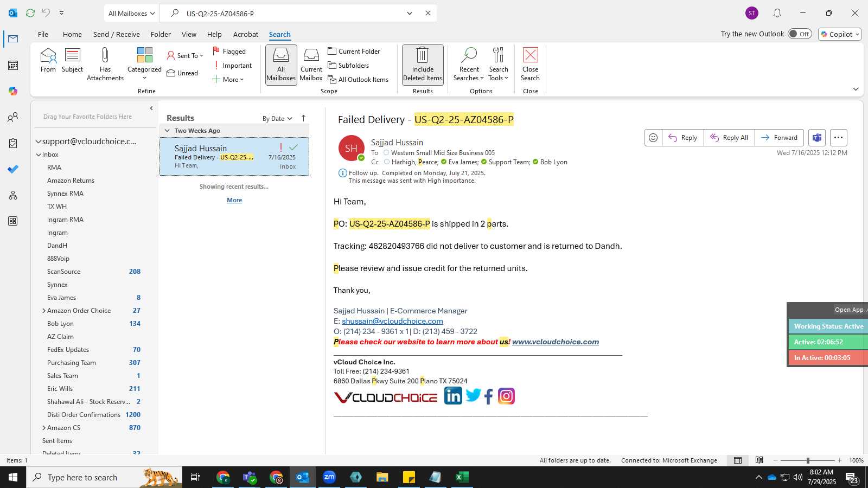
Task: Open www.vcloudchoice.com website link
Action: [x=556, y=342]
